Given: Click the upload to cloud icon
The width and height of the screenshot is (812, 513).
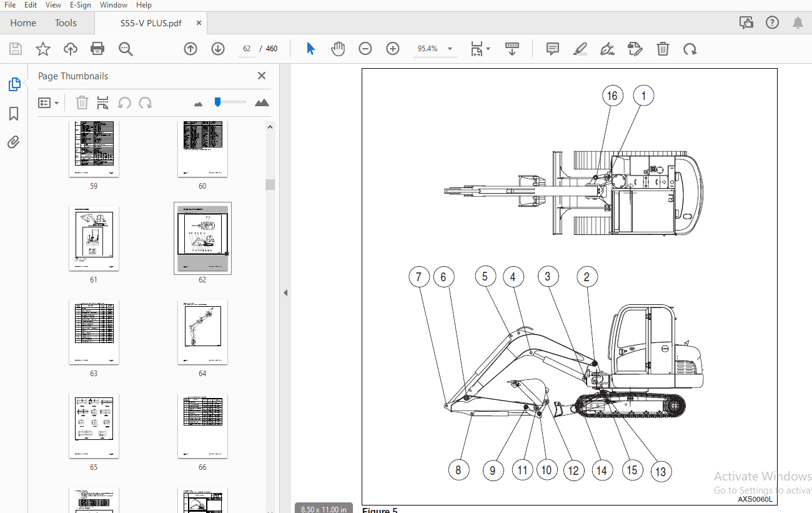Looking at the screenshot, I should (x=71, y=49).
